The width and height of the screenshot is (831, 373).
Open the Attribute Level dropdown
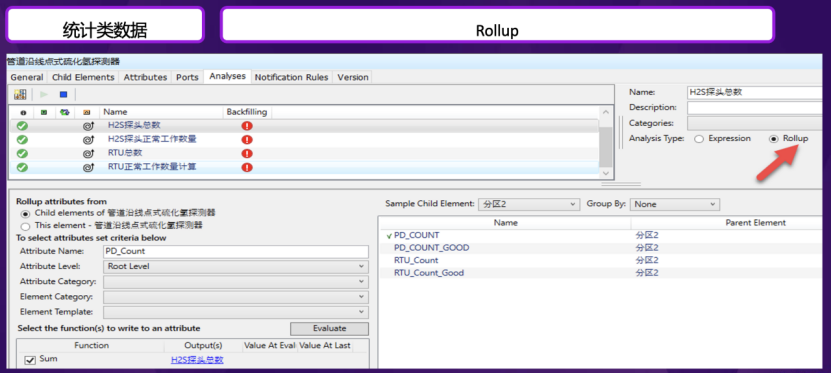tap(236, 267)
